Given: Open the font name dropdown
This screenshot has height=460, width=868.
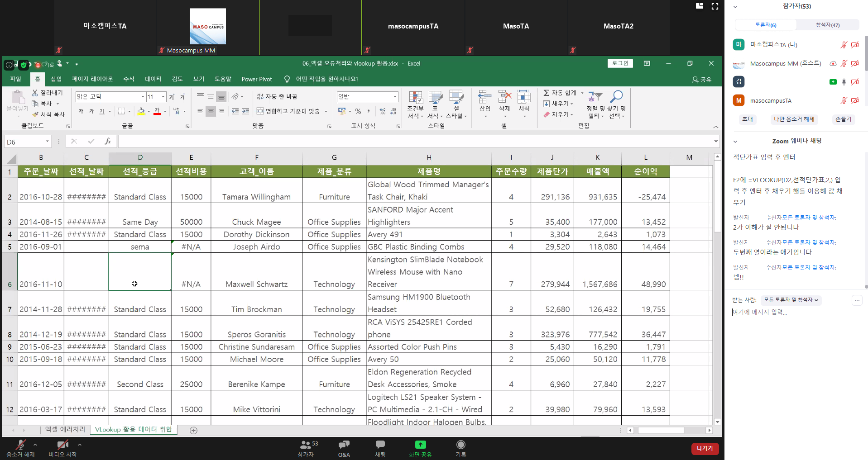Looking at the screenshot, I should pyautogui.click(x=143, y=97).
